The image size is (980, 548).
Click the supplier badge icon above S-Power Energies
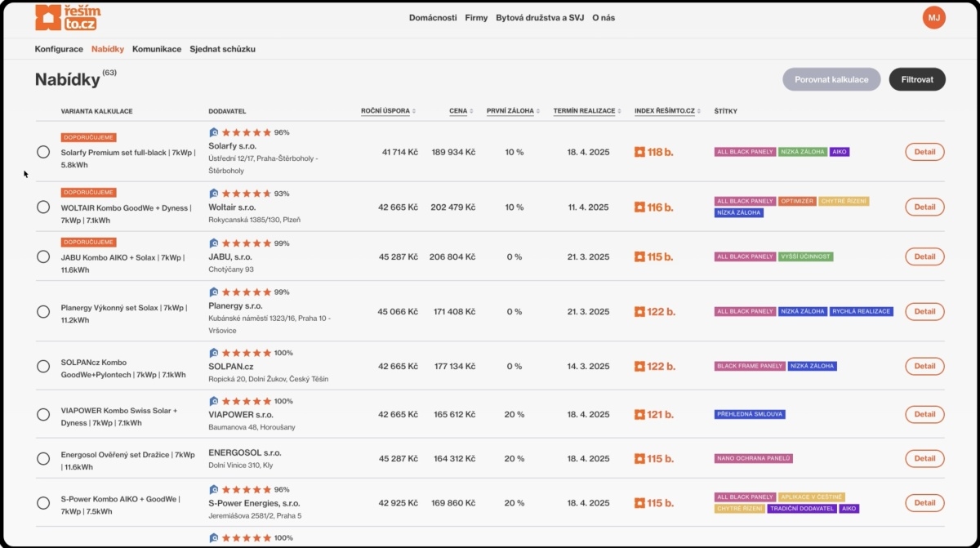(214, 490)
